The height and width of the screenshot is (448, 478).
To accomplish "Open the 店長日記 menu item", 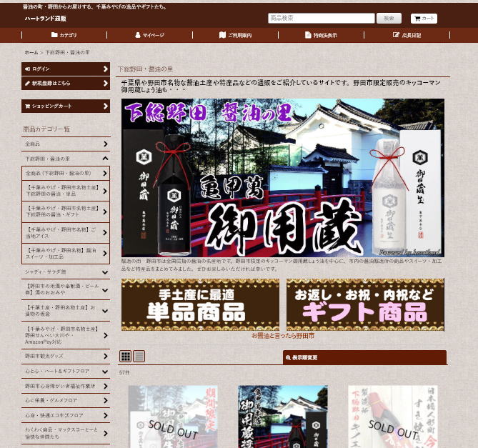I will tap(407, 35).
